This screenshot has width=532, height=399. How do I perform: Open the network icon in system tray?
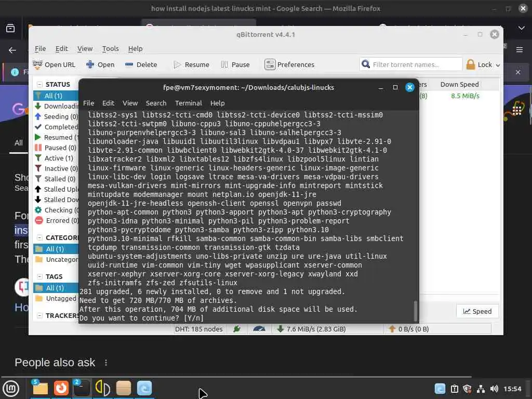481,389
